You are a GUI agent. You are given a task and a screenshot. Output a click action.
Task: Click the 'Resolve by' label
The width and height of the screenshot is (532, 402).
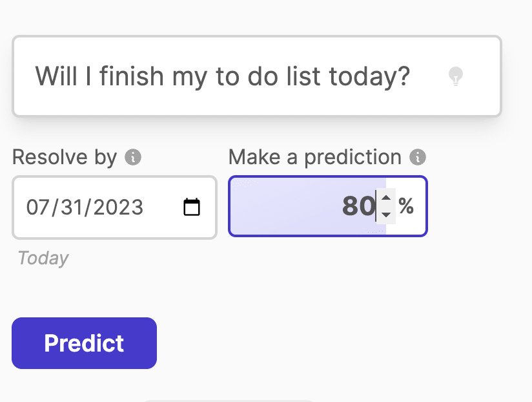pyautogui.click(x=64, y=157)
